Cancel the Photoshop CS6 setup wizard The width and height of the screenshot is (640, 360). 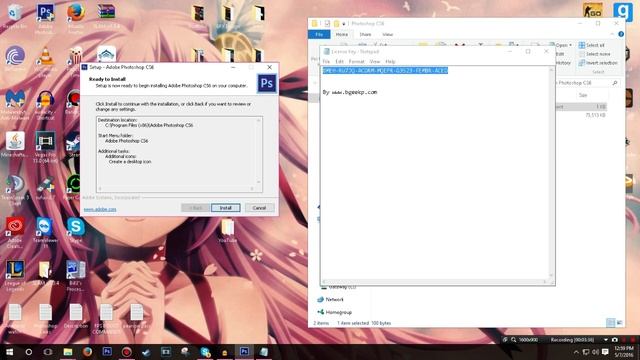259,208
